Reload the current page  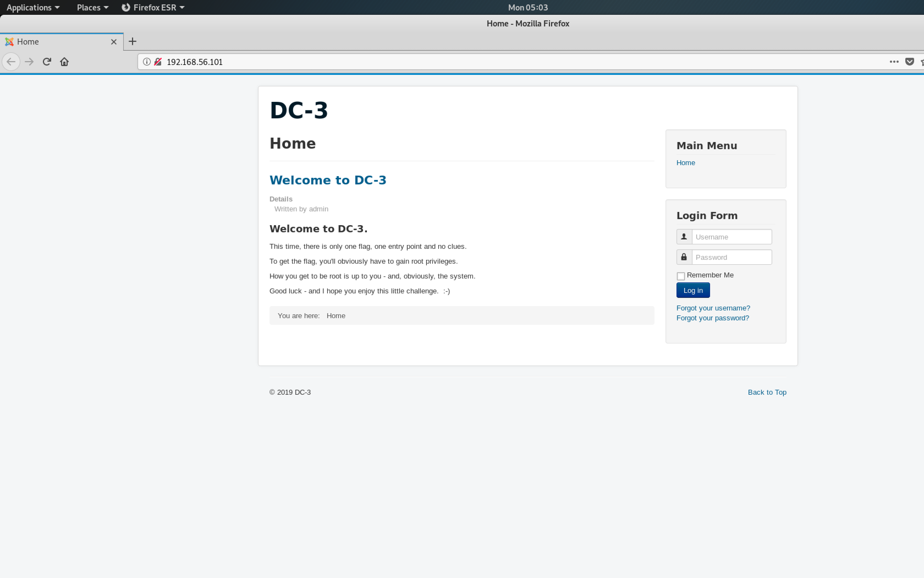46,62
